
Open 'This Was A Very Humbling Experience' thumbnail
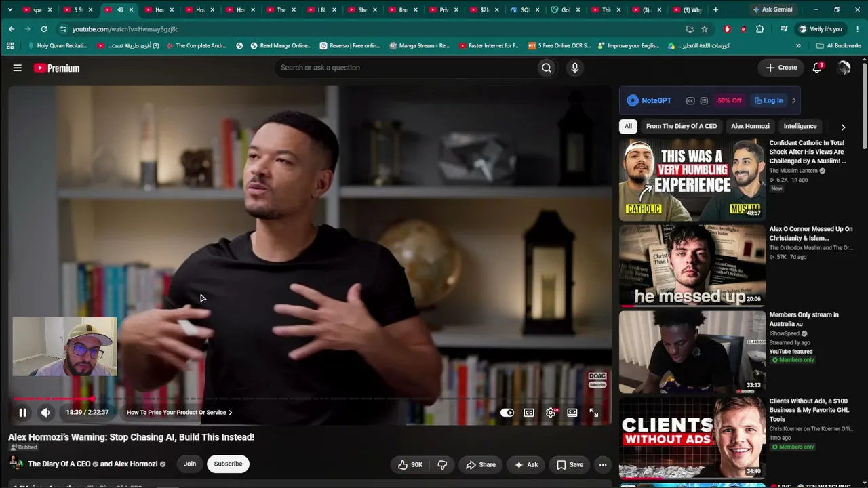(x=692, y=180)
